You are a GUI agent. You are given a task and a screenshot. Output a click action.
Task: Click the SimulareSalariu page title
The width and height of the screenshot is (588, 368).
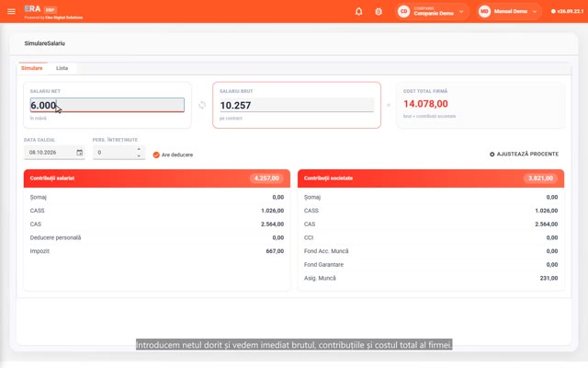pyautogui.click(x=45, y=43)
